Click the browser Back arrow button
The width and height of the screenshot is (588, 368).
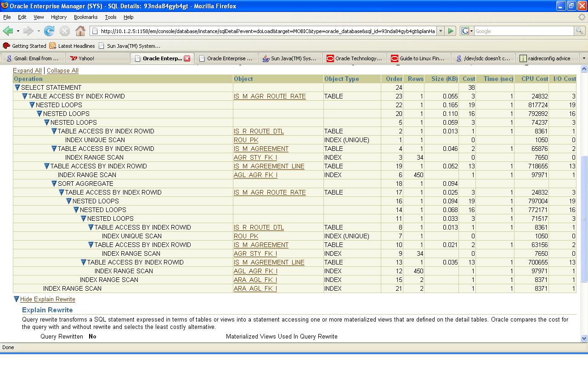[x=8, y=31]
